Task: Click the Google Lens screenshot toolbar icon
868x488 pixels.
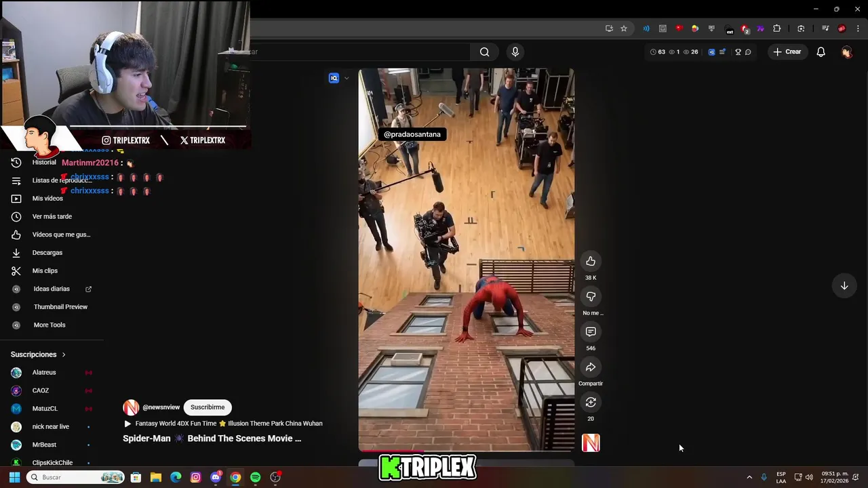Action: [x=801, y=28]
